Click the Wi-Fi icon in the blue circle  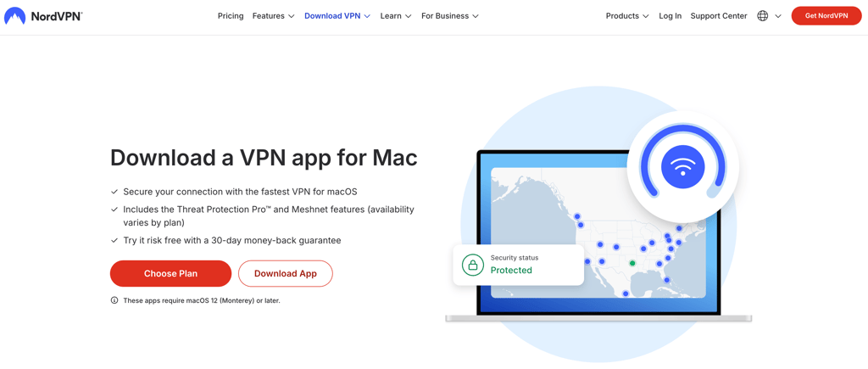tap(682, 166)
